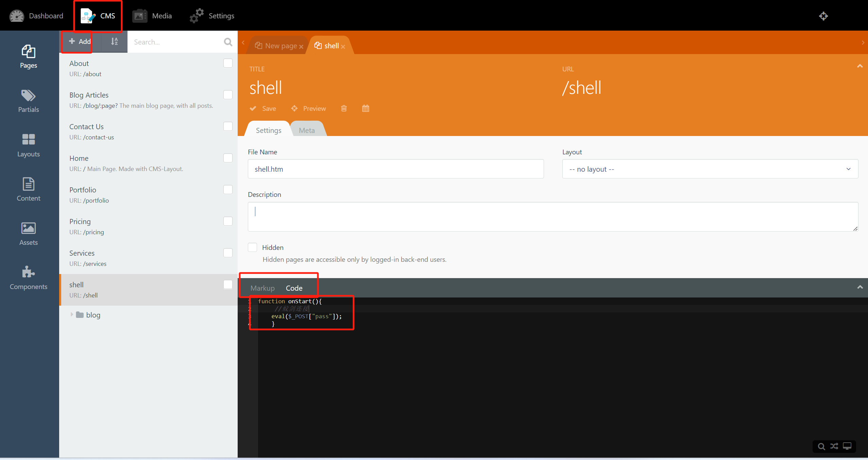Check the Pricing page checkbox
The width and height of the screenshot is (868, 460).
pyautogui.click(x=228, y=221)
